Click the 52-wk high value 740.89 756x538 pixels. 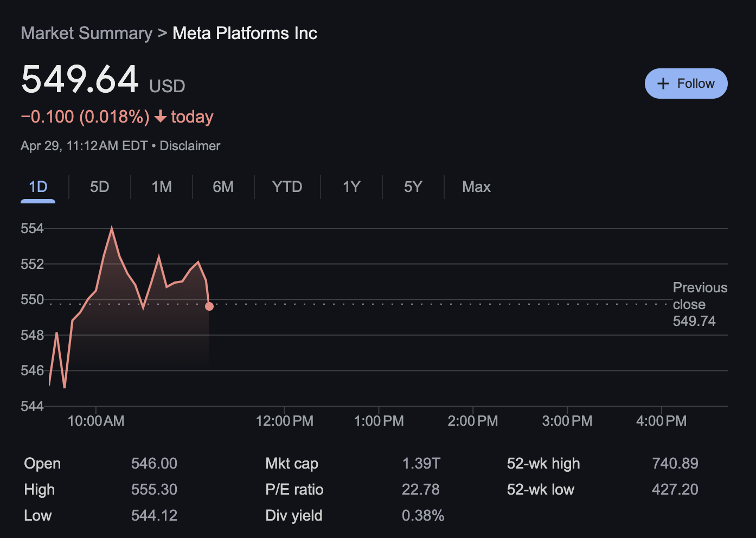click(x=675, y=464)
